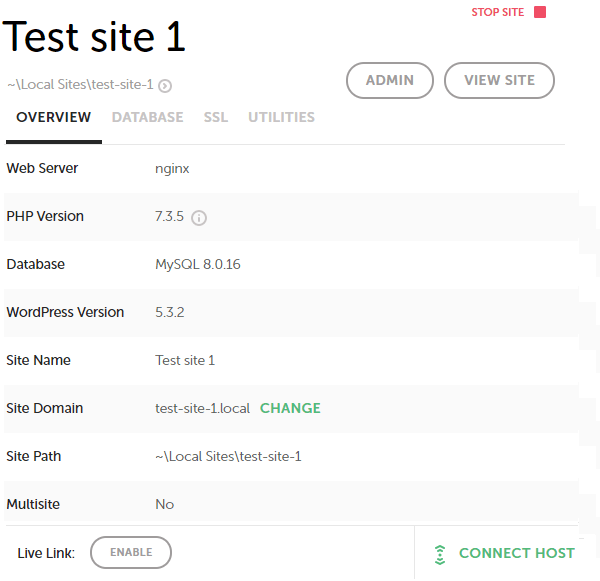This screenshot has height=581, width=600.
Task: Click the Test site 1 title heading
Action: tap(94, 37)
